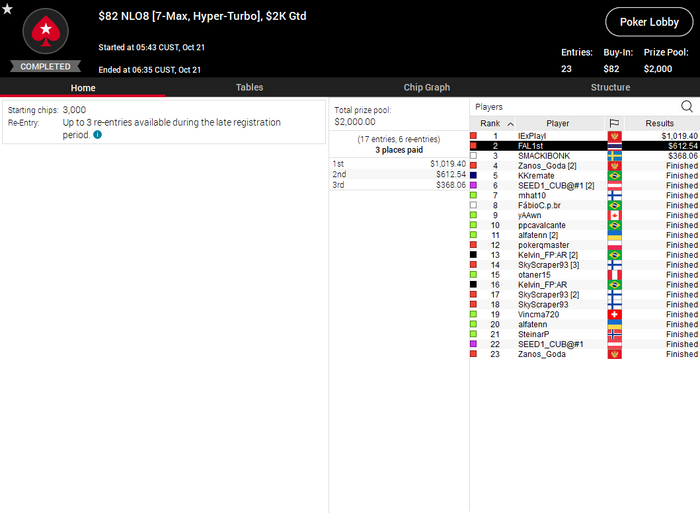
Task: Click the 3rd place $368.06 payout row
Action: tap(399, 185)
